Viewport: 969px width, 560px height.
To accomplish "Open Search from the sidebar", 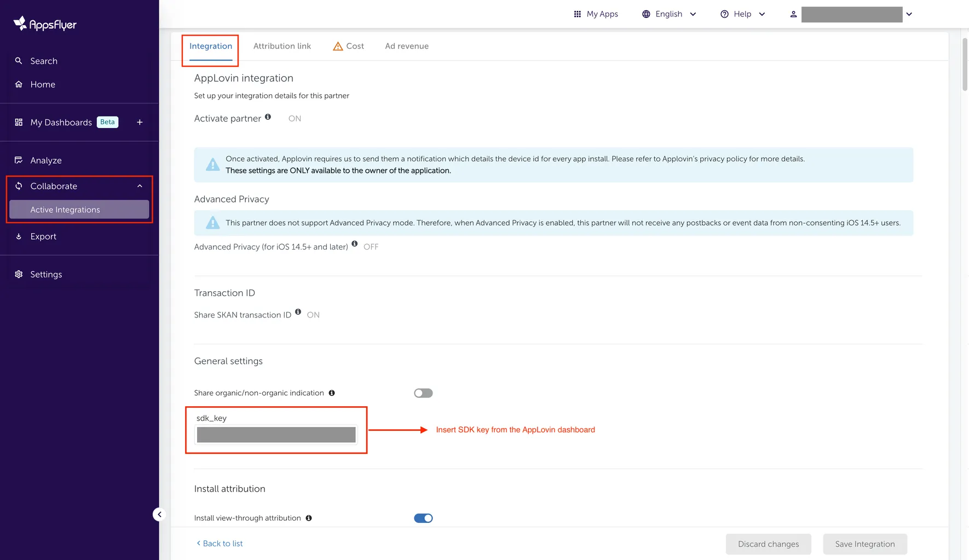I will coord(44,61).
